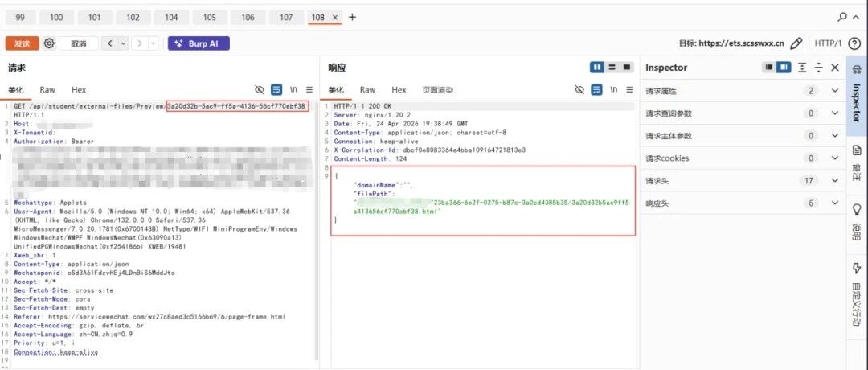868x370 pixels.
Task: Toggle hide non-printable chars in request
Action: point(259,90)
